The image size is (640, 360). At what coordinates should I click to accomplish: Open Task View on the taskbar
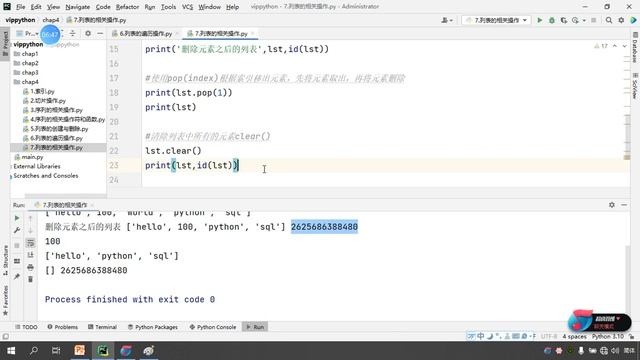pyautogui.click(x=56, y=351)
